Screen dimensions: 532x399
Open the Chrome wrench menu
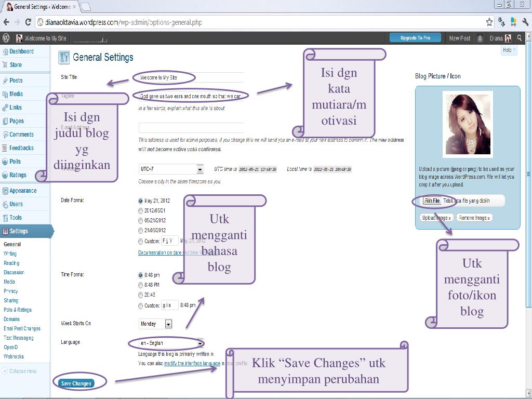click(525, 22)
